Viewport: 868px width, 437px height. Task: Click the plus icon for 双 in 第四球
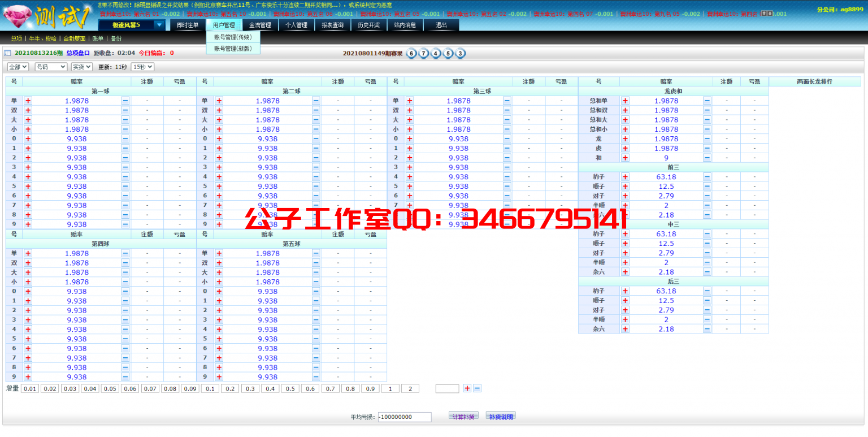[28, 263]
